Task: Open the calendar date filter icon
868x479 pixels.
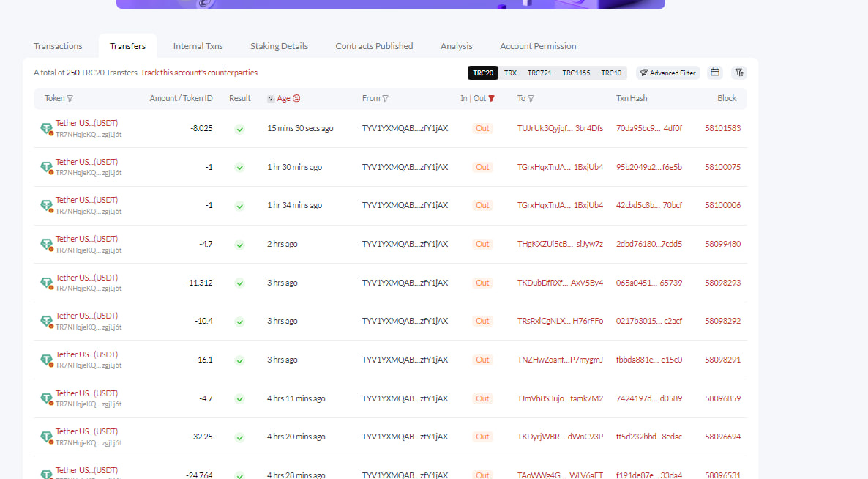Action: pos(715,73)
